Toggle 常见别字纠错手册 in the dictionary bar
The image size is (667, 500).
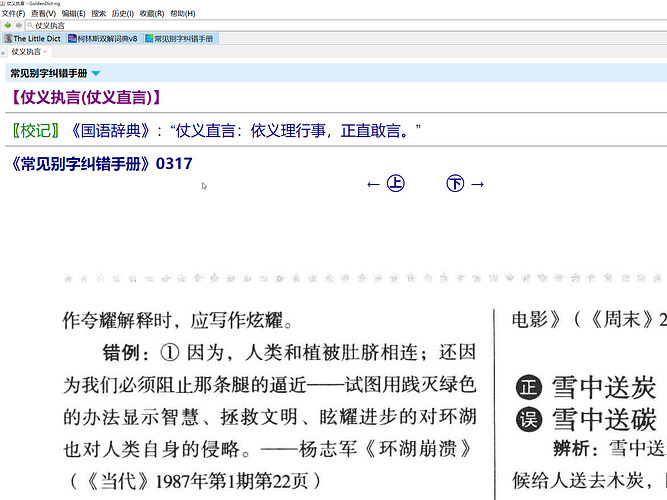pos(180,39)
